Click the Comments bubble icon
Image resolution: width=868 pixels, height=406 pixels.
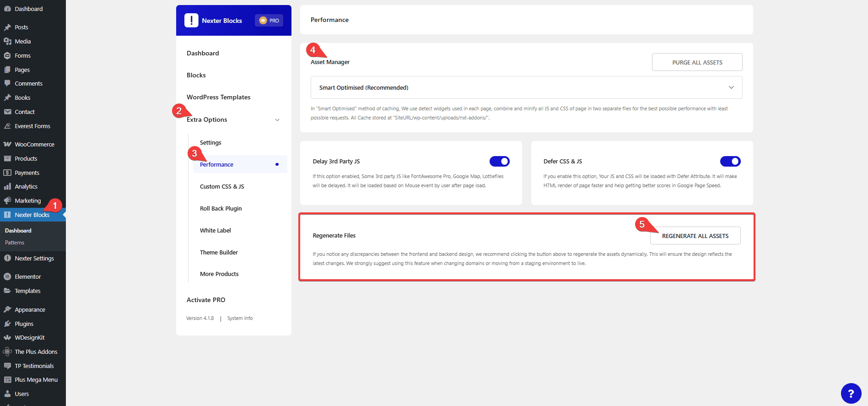pos(7,84)
